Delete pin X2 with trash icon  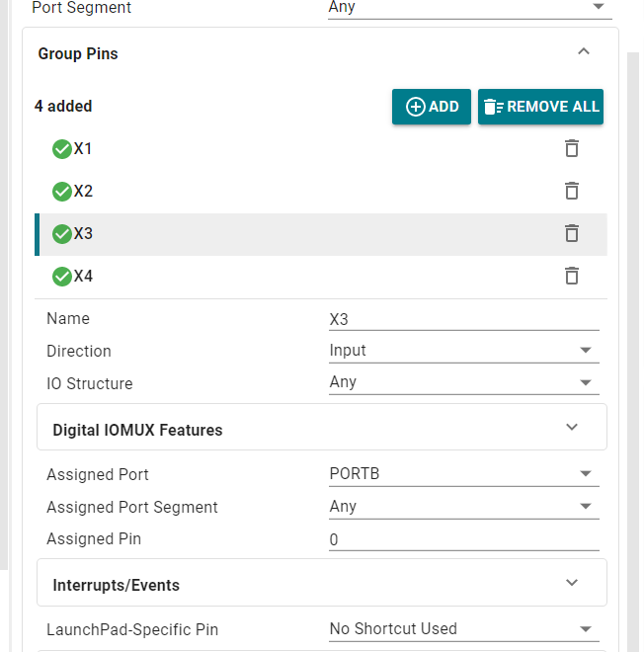click(572, 191)
